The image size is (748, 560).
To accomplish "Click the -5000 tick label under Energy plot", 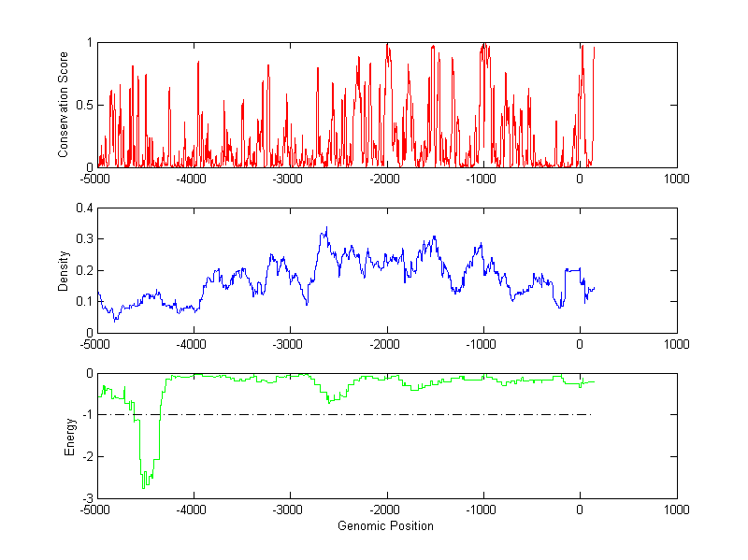I will tap(94, 510).
